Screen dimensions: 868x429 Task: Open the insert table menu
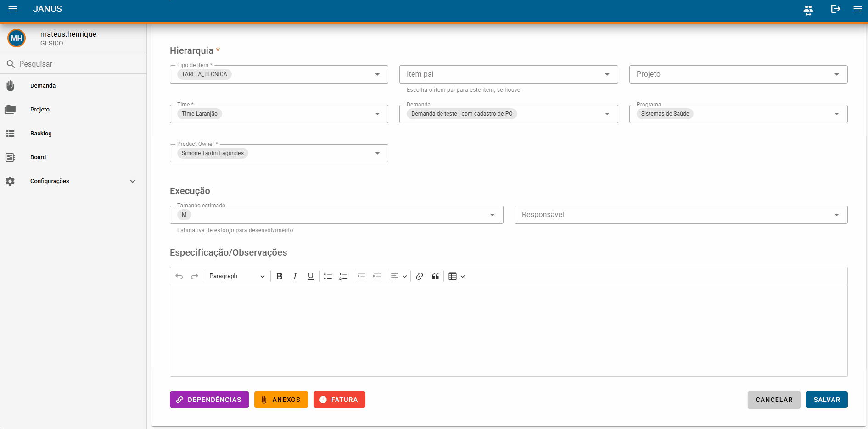[457, 276]
